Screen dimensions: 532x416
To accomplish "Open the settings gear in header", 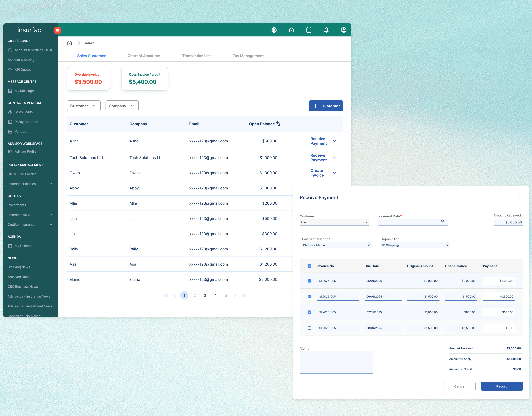I will click(274, 30).
